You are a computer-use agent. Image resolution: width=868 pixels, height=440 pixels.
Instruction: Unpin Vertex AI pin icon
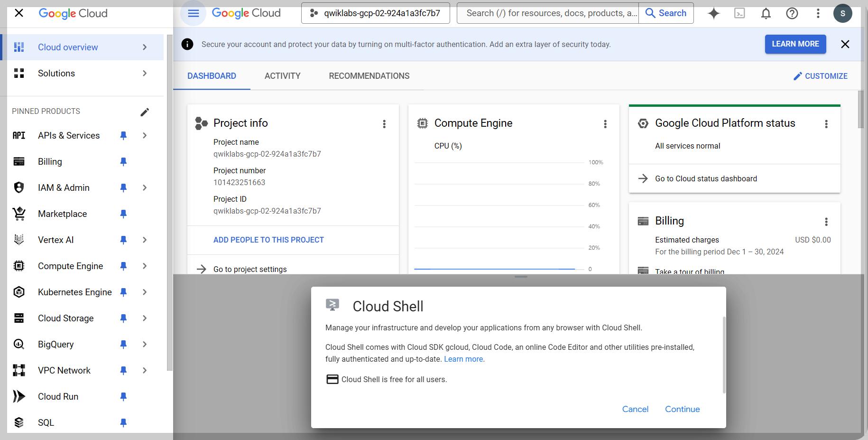pos(123,240)
